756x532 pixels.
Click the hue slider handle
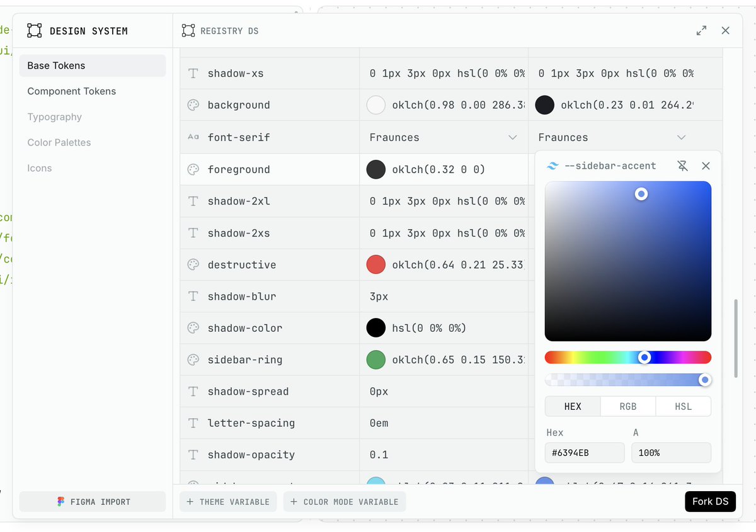click(644, 358)
